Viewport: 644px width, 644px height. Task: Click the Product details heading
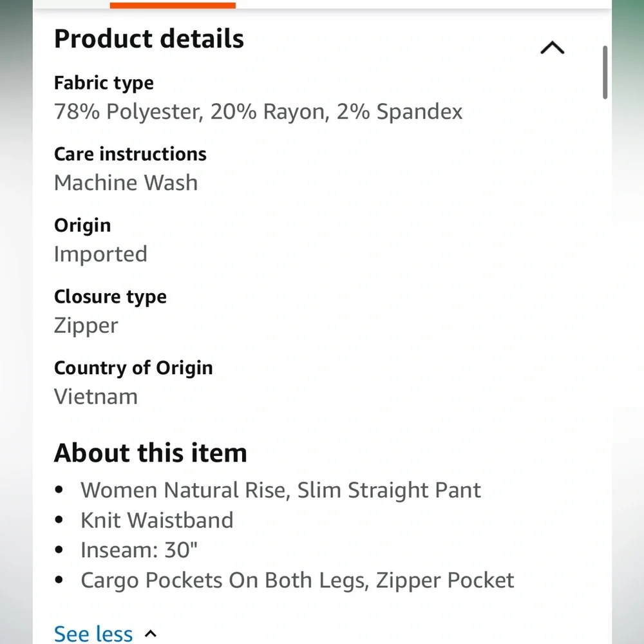pyautogui.click(x=149, y=39)
